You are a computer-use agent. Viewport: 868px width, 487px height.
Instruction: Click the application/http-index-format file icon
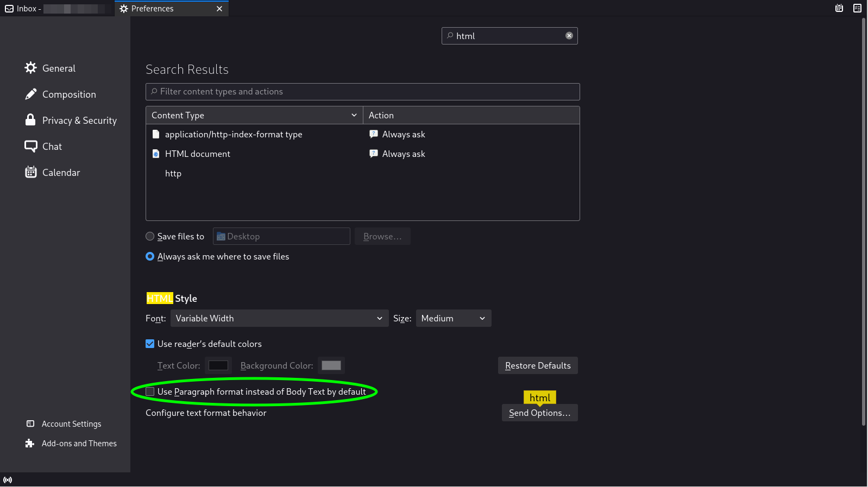coord(156,134)
